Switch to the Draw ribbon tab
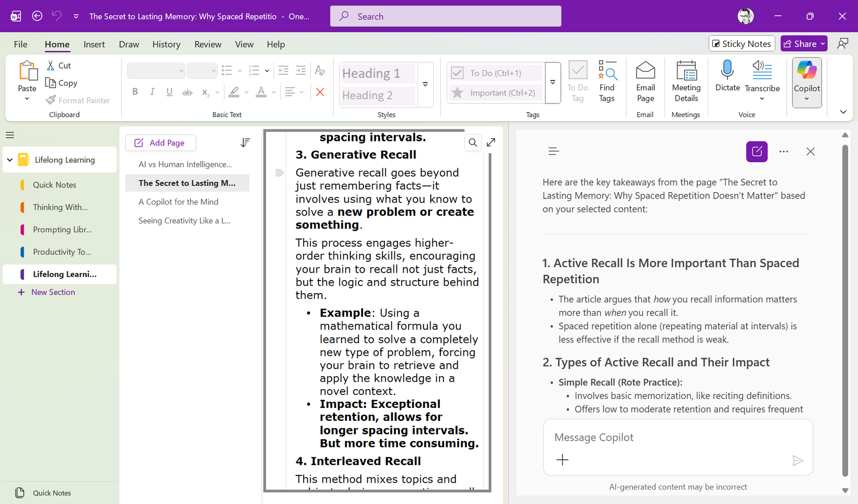This screenshot has width=858, height=504. pyautogui.click(x=128, y=44)
